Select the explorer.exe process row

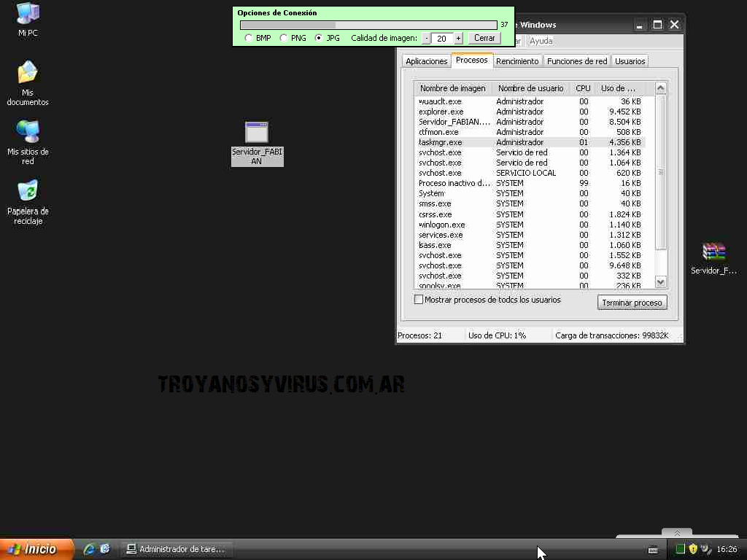(530, 112)
